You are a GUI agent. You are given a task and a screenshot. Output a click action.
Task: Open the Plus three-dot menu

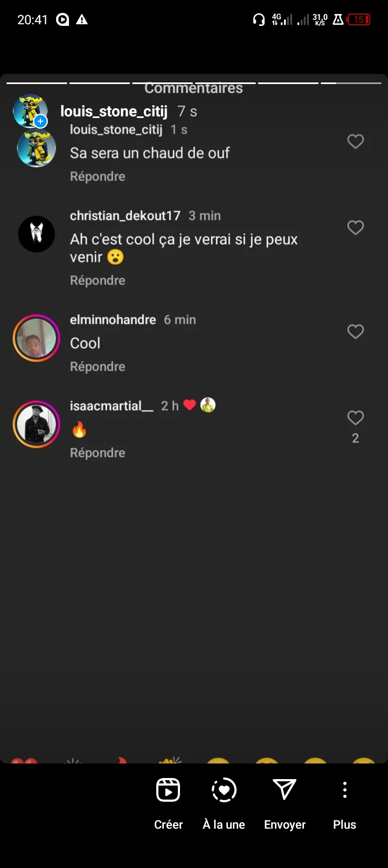point(345,790)
